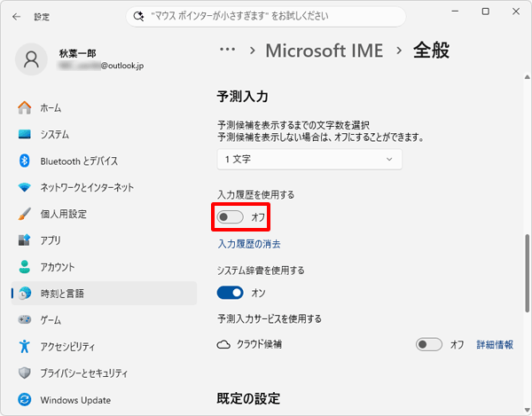This screenshot has height=416, width=532.
Task: Click the ホーム house icon
Action: click(25, 108)
